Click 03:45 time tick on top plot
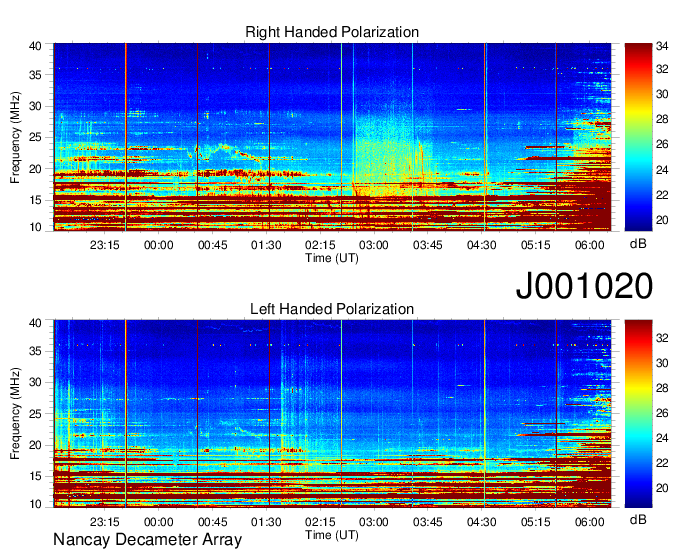 tap(428, 245)
